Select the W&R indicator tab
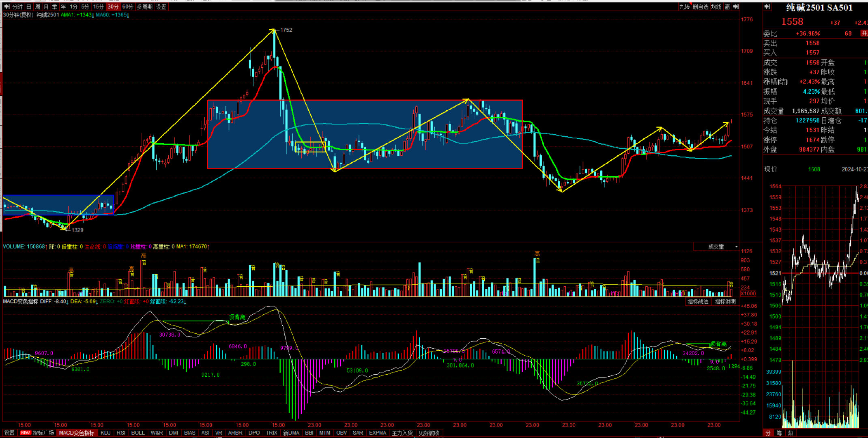This screenshot has width=868, height=438. tap(157, 433)
